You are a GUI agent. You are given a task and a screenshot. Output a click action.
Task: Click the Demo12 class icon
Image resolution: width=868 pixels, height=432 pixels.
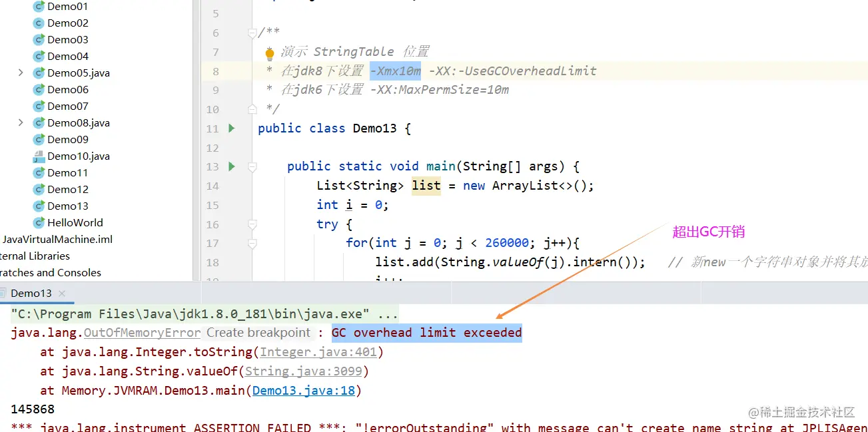pos(39,190)
